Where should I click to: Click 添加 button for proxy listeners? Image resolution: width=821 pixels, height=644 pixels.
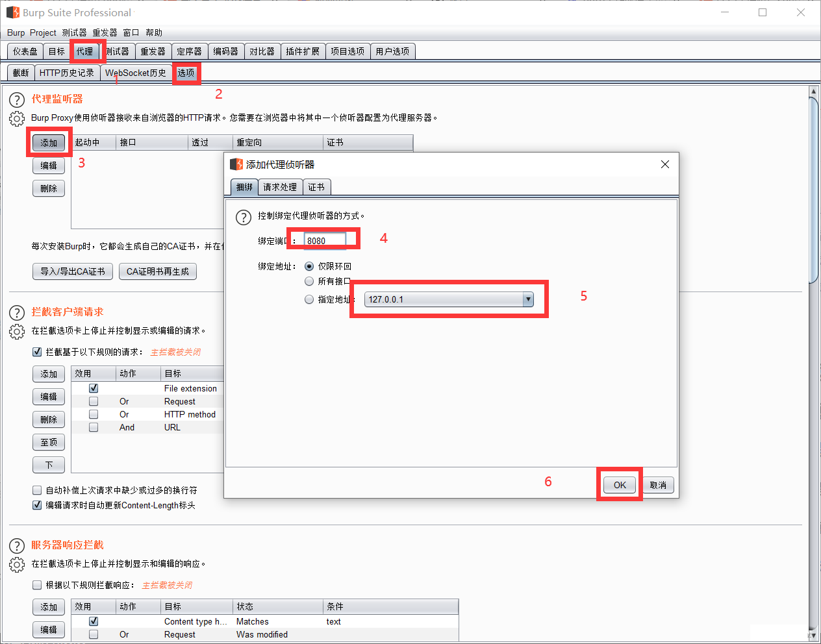(x=49, y=143)
